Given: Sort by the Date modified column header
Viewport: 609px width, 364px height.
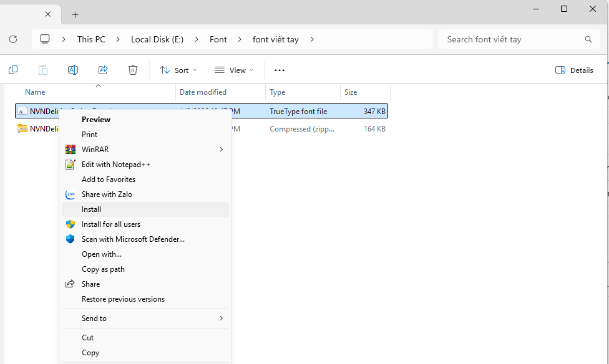Looking at the screenshot, I should (x=221, y=92).
